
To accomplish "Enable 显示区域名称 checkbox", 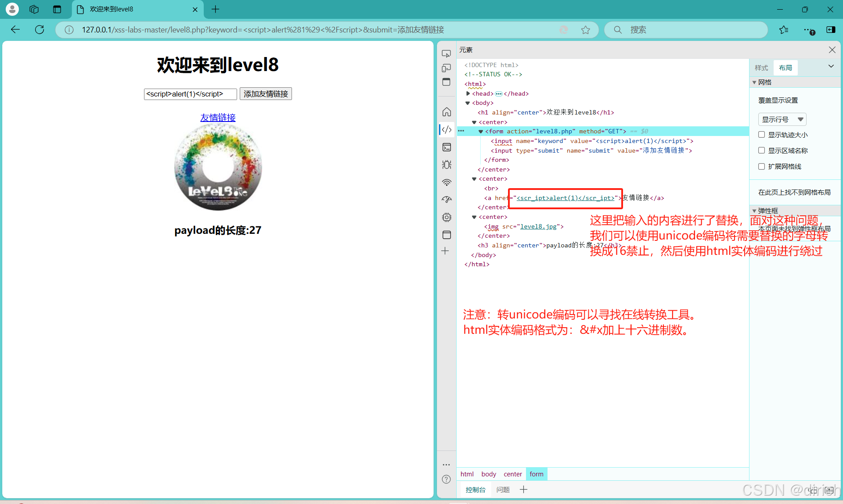I will [x=762, y=150].
